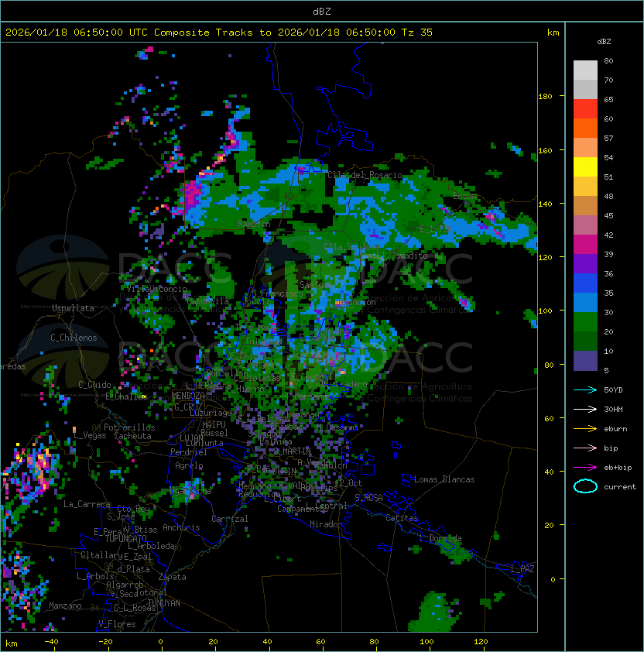Click the TUPUNGATO location label
The width and height of the screenshot is (644, 652).
[x=125, y=538]
